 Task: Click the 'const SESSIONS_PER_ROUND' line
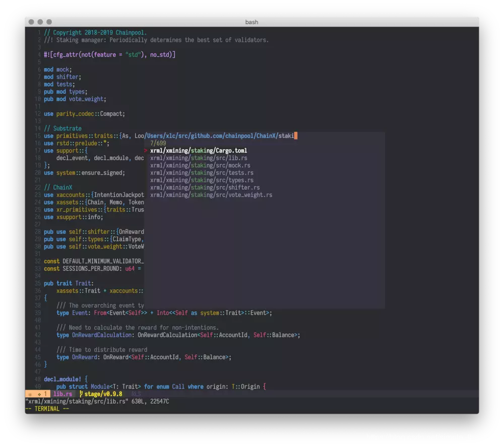(93, 269)
